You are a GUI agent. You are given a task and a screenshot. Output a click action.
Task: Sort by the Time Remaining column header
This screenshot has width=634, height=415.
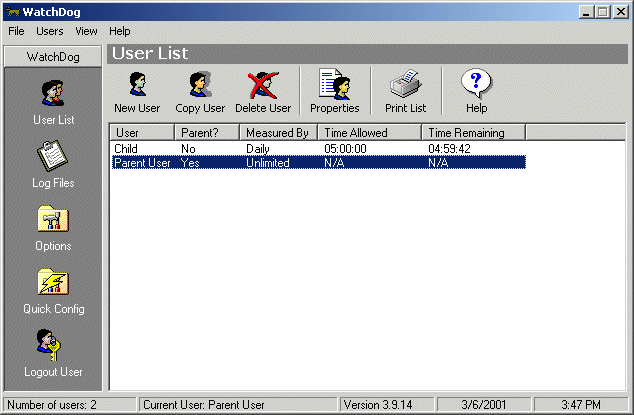(473, 133)
